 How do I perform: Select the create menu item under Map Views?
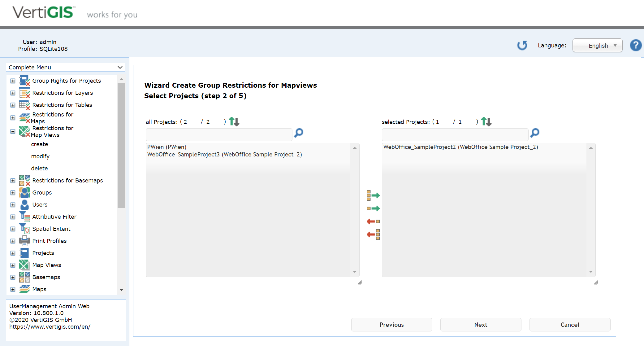(40, 144)
